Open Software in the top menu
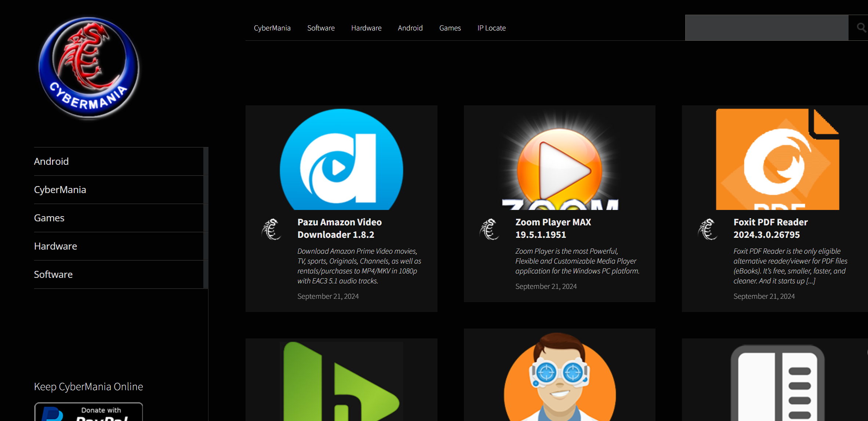 (x=321, y=28)
